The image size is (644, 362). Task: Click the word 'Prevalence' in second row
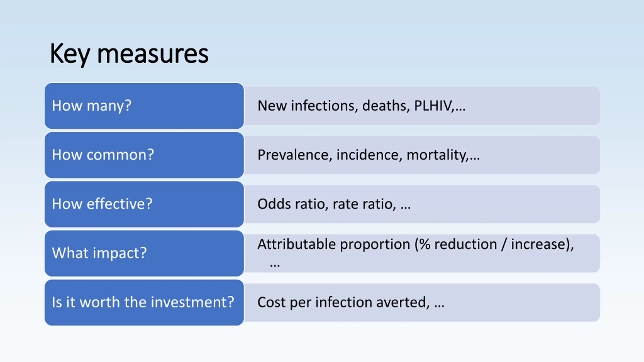(x=293, y=155)
